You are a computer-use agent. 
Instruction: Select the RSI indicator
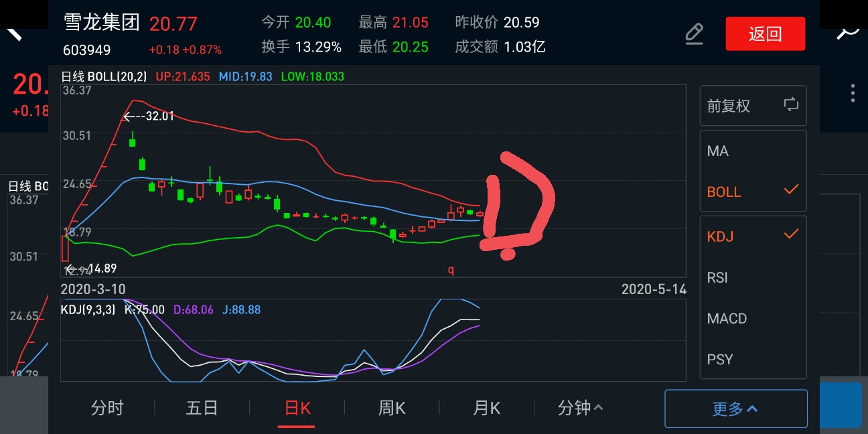717,277
